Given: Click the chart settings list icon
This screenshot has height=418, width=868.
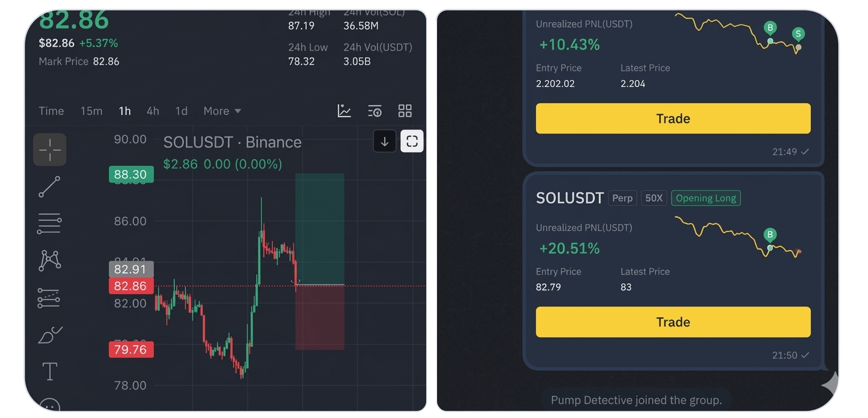Looking at the screenshot, I should (374, 111).
